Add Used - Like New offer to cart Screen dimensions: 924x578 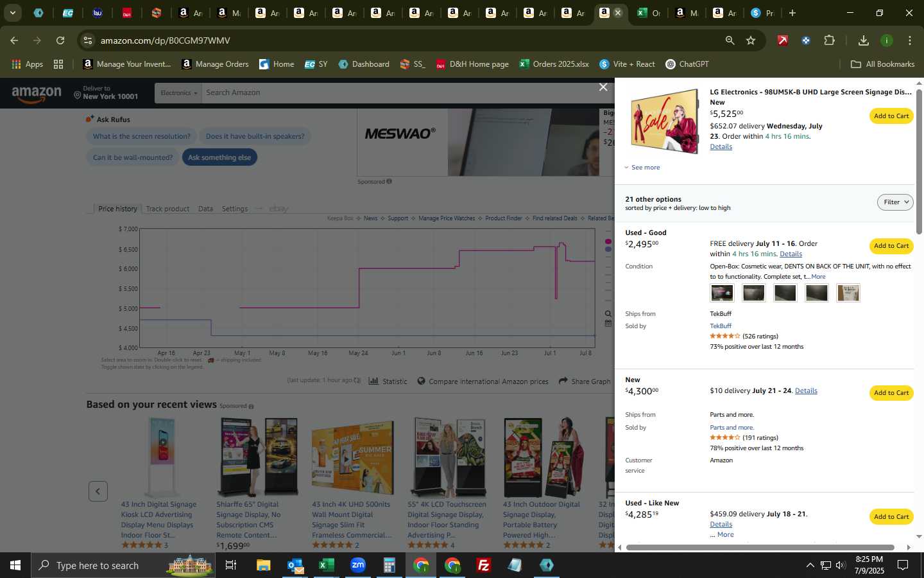click(x=891, y=516)
